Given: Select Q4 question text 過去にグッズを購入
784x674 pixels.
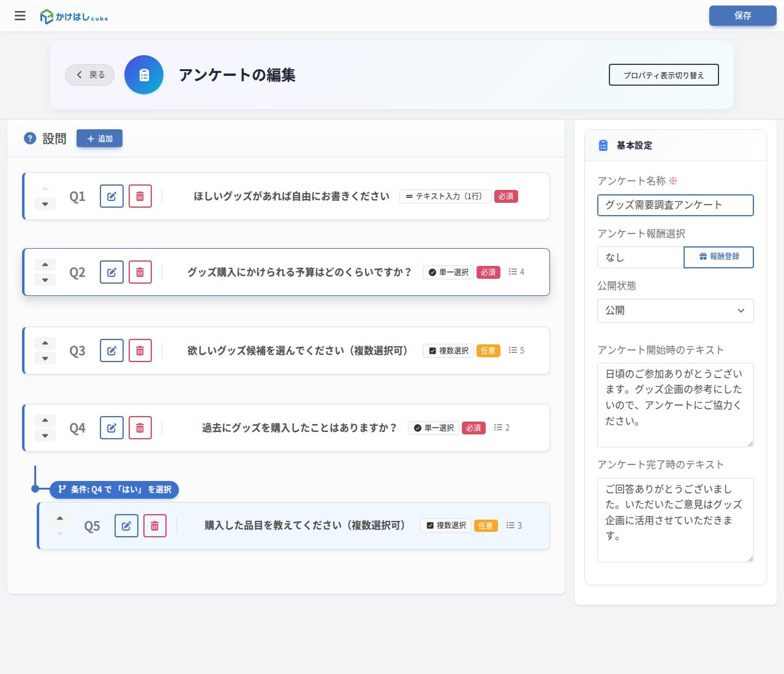Looking at the screenshot, I should 300,428.
